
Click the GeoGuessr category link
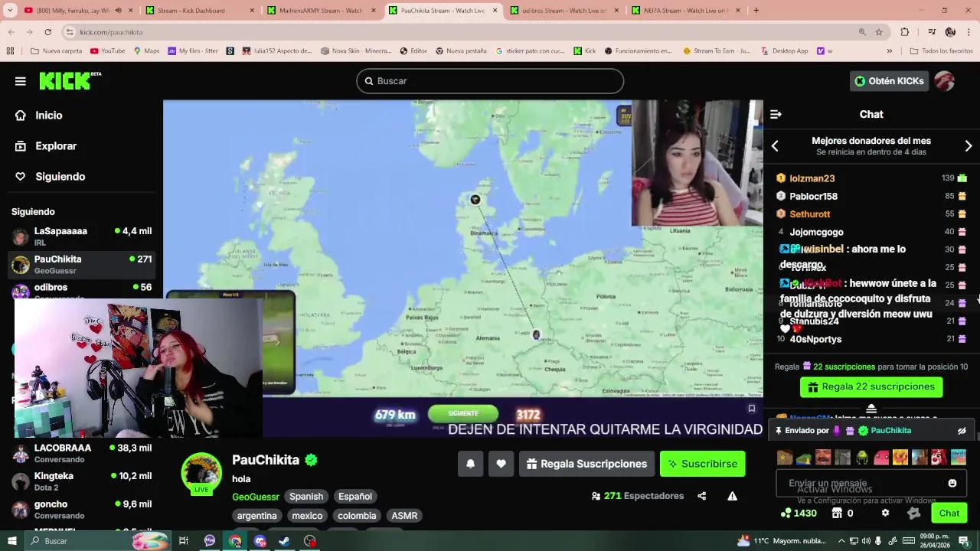256,497
